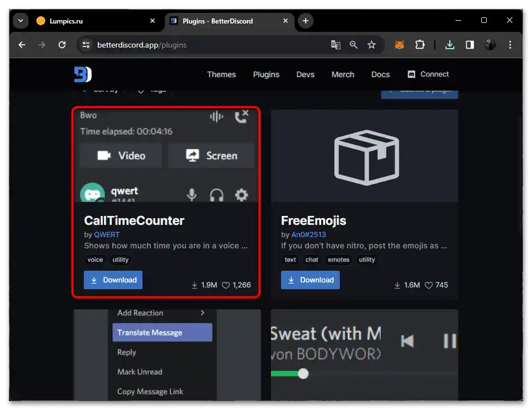Close the Plugins - BetterDiscord tab

click(x=286, y=21)
